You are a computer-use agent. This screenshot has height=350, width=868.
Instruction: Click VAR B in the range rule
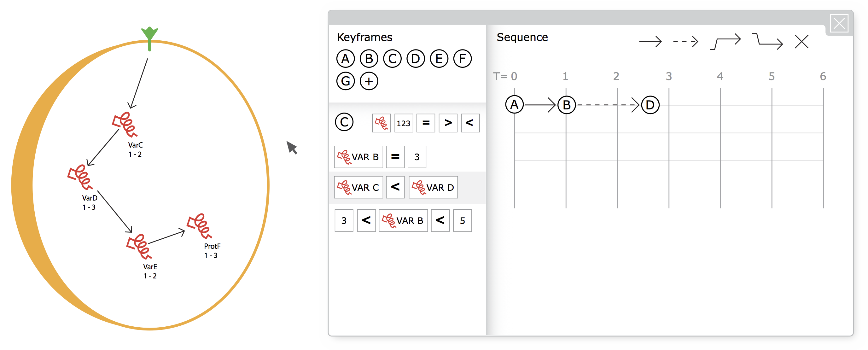tap(403, 221)
